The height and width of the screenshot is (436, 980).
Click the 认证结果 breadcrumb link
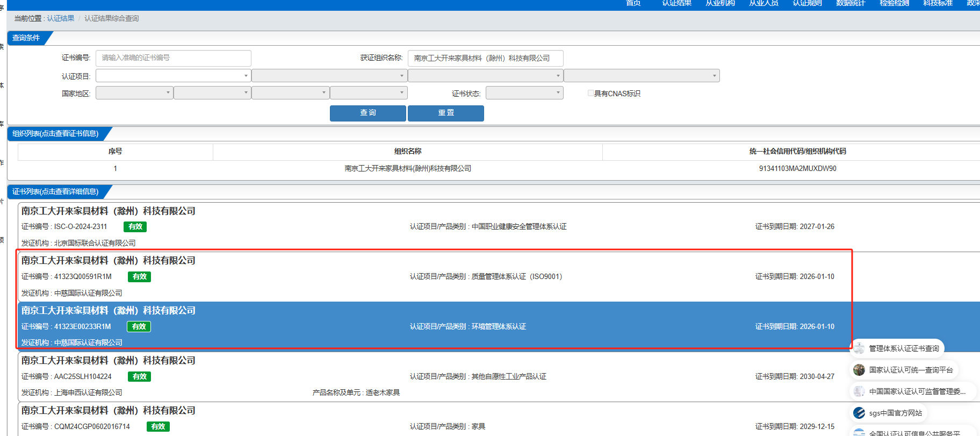(x=61, y=18)
